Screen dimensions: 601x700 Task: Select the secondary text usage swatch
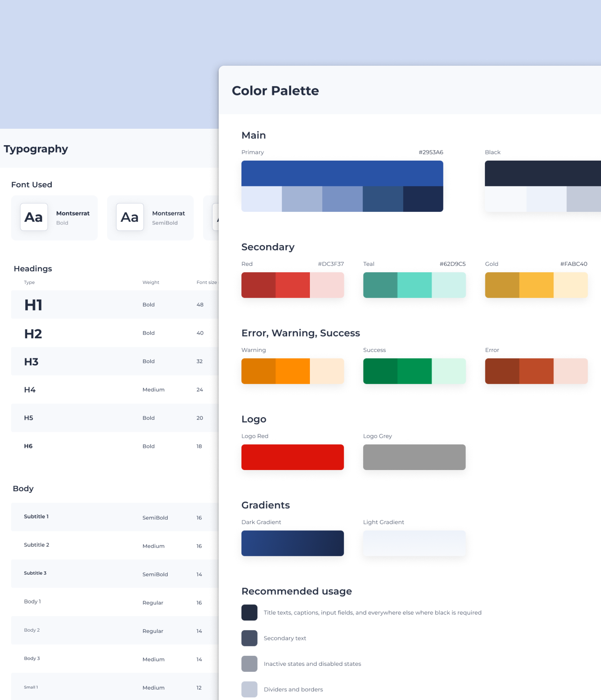click(x=249, y=638)
